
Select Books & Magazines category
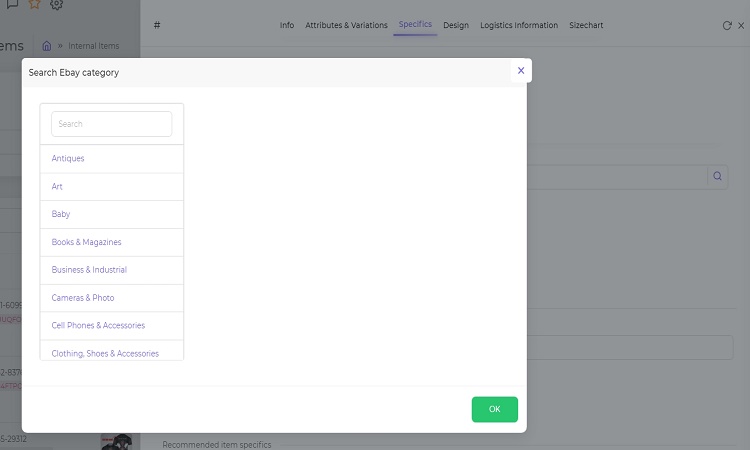(x=111, y=242)
